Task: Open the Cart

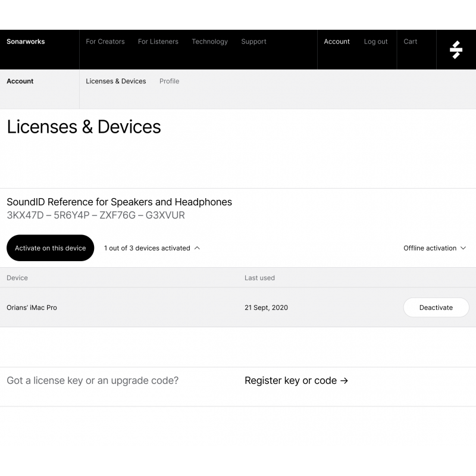Action: 410,42
